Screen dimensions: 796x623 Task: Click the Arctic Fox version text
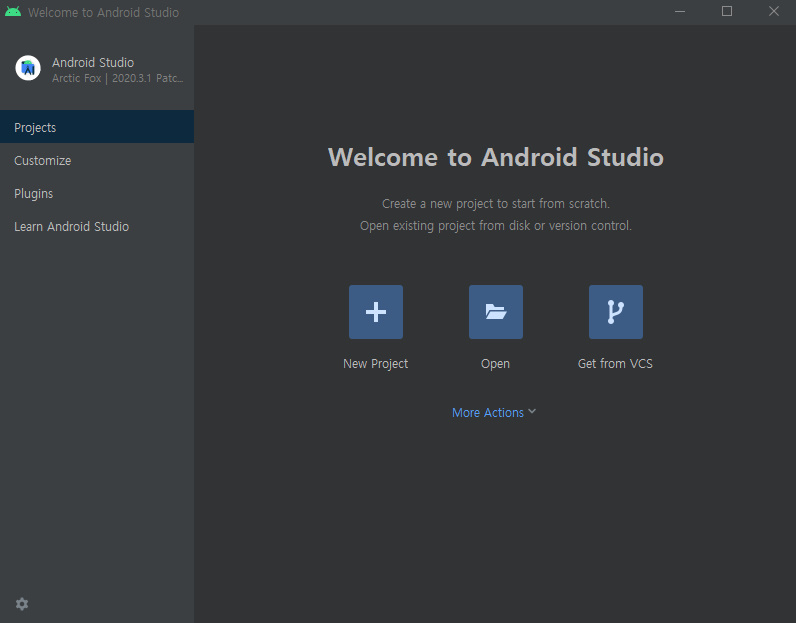117,78
